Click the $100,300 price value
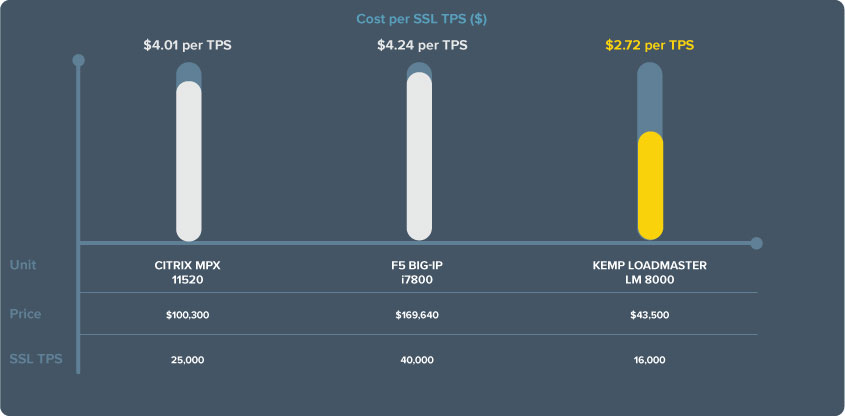845x416 pixels. pyautogui.click(x=188, y=315)
